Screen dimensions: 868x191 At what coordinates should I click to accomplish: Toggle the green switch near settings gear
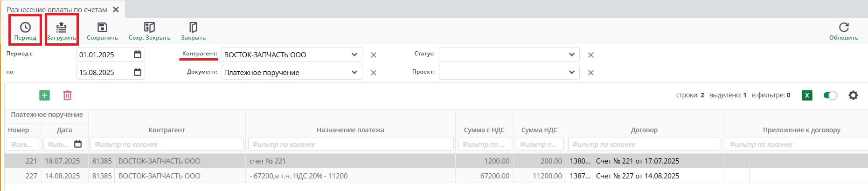830,95
